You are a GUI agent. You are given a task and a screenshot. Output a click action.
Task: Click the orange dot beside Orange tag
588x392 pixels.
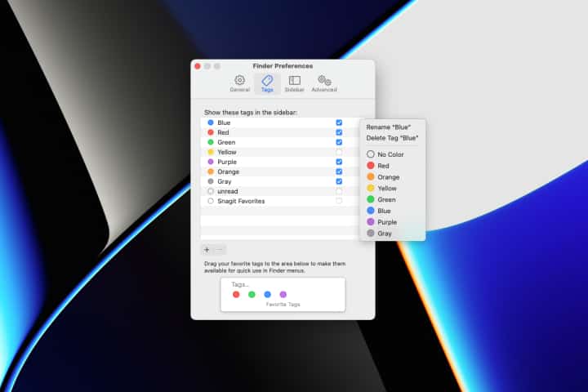pos(211,171)
